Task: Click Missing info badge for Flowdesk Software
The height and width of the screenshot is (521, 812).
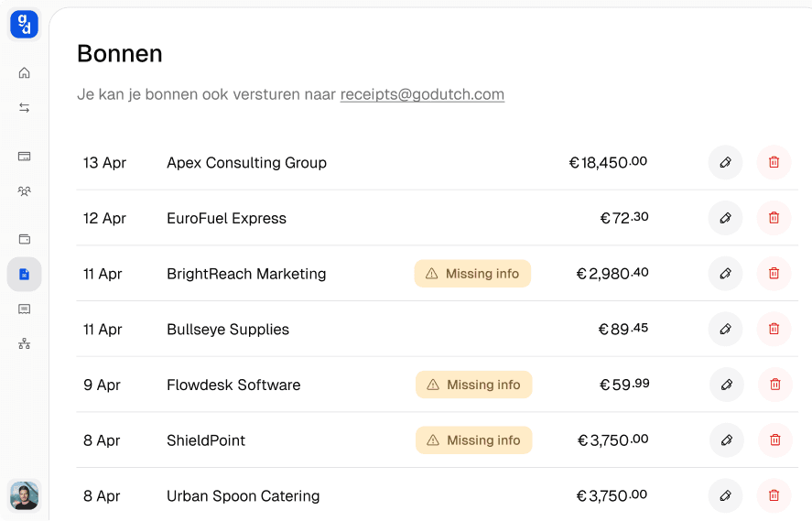Action: [473, 385]
